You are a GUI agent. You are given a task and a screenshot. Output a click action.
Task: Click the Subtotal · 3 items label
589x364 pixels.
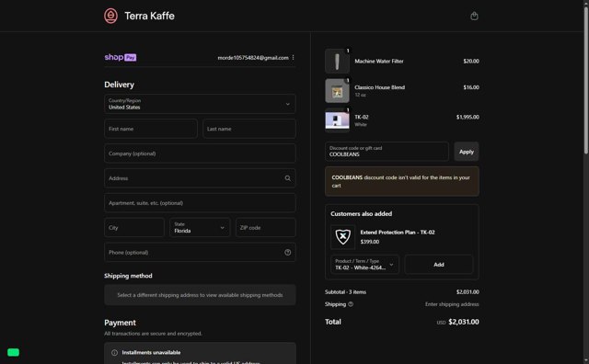[x=345, y=292]
